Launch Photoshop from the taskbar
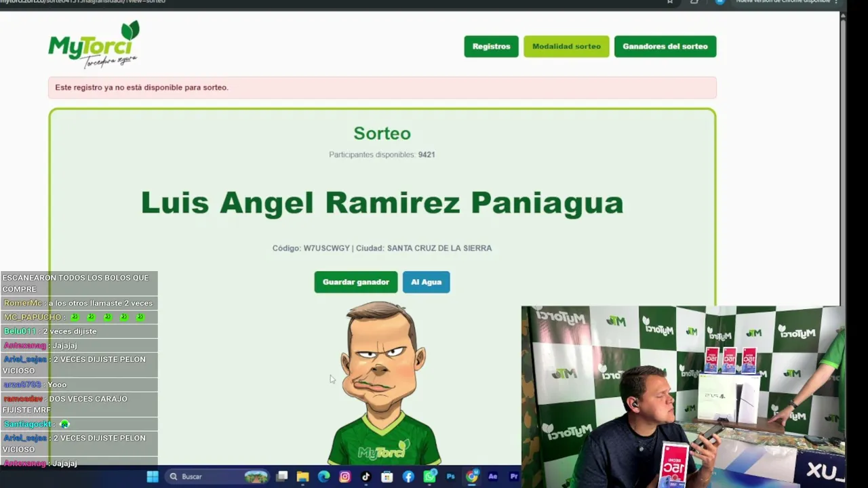 [450, 476]
